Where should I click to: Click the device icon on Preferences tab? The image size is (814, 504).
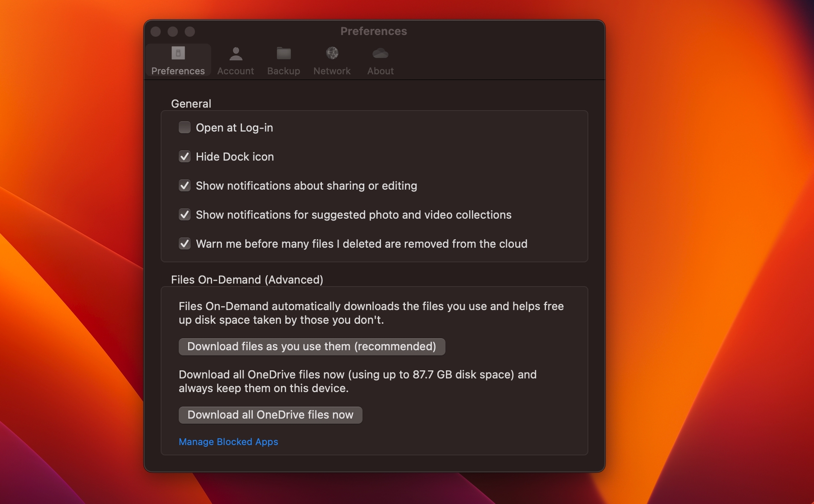click(178, 53)
